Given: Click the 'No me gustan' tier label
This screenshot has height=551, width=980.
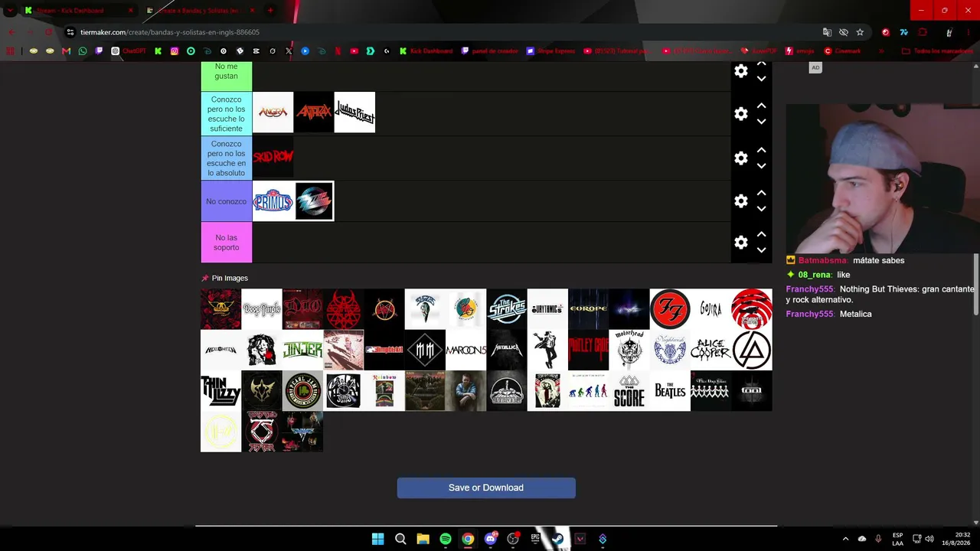Looking at the screenshot, I should pyautogui.click(x=226, y=76).
